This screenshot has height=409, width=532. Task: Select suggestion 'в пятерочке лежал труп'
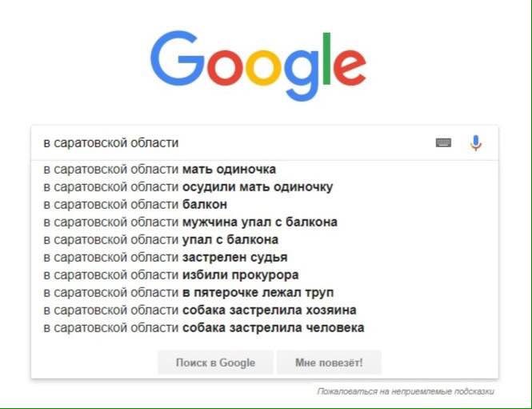point(265,293)
